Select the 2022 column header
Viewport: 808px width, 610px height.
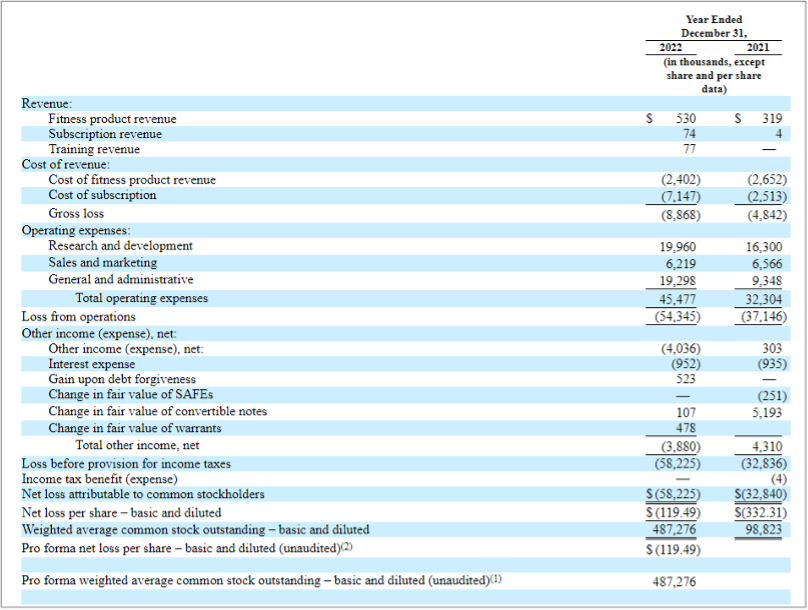[x=671, y=47]
